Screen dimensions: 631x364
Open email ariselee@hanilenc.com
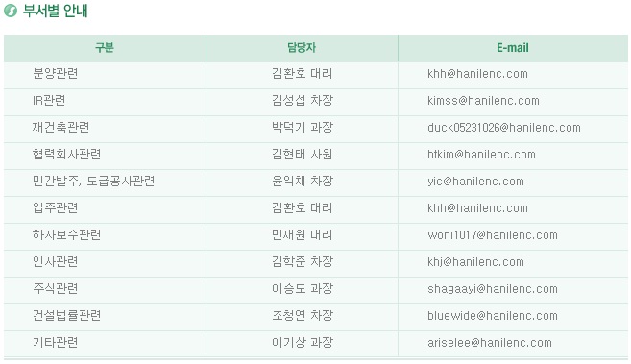click(490, 343)
